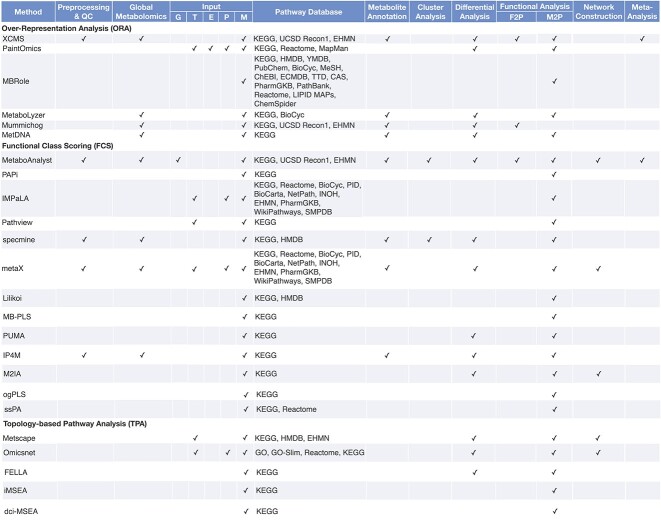Click the metaX method name

point(13,268)
